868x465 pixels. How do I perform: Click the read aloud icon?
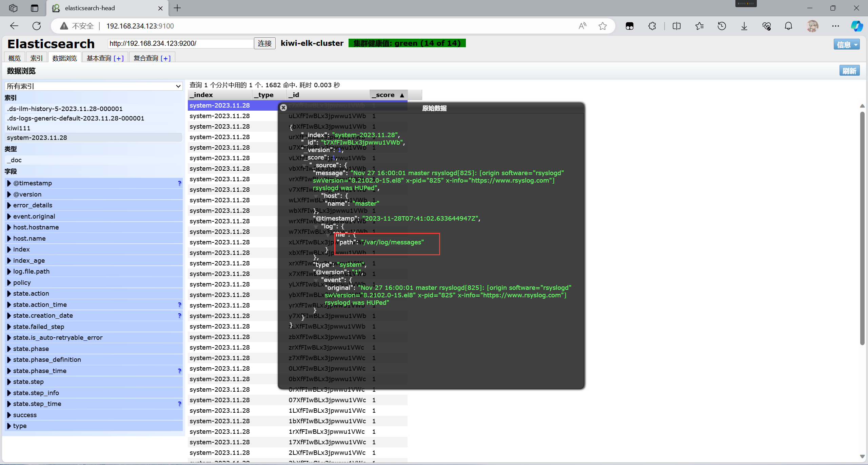(x=582, y=26)
